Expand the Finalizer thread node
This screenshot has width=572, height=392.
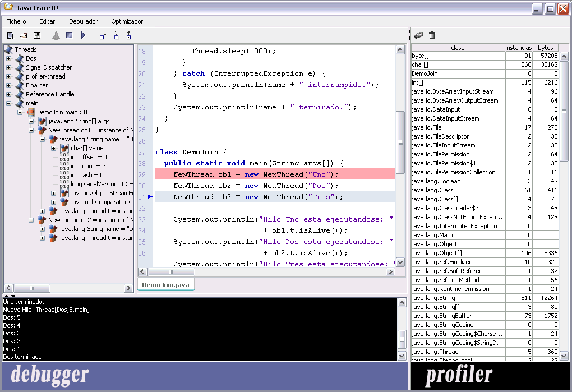pyautogui.click(x=8, y=85)
